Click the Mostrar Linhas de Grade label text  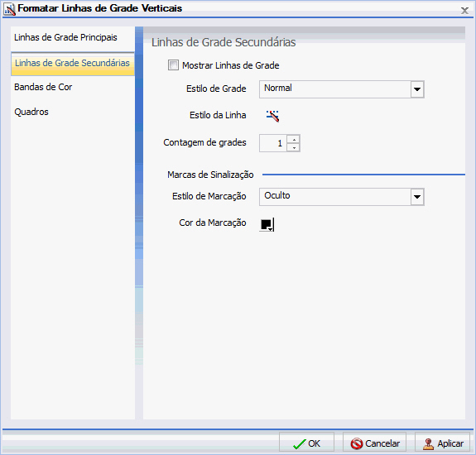pyautogui.click(x=230, y=65)
